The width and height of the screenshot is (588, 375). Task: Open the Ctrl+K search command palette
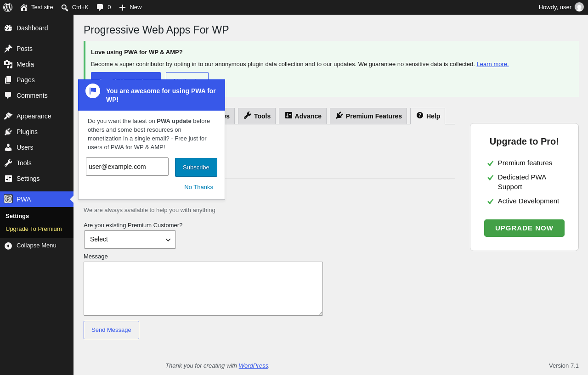point(75,7)
